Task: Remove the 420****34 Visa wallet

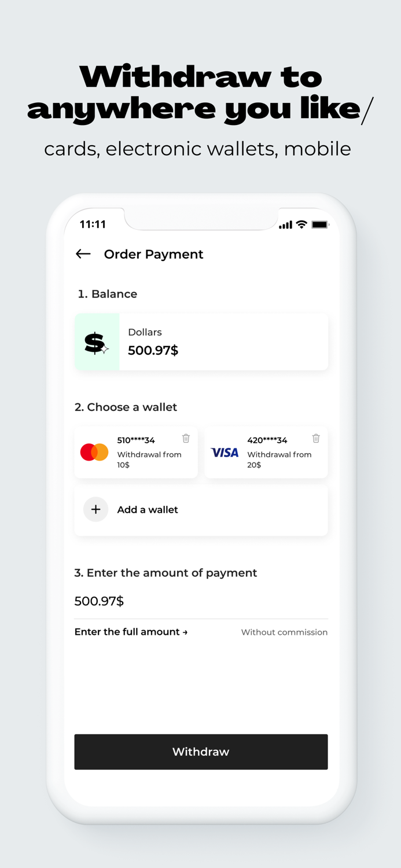Action: coord(316,438)
